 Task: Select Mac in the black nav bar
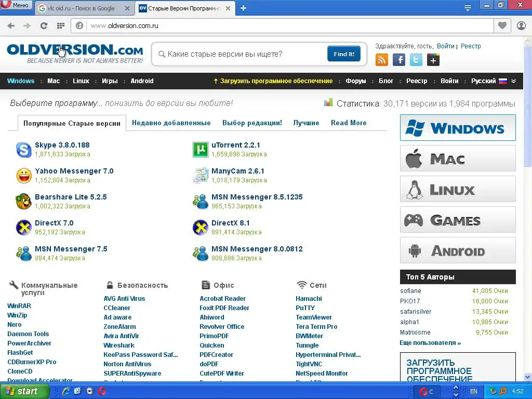pyautogui.click(x=54, y=81)
